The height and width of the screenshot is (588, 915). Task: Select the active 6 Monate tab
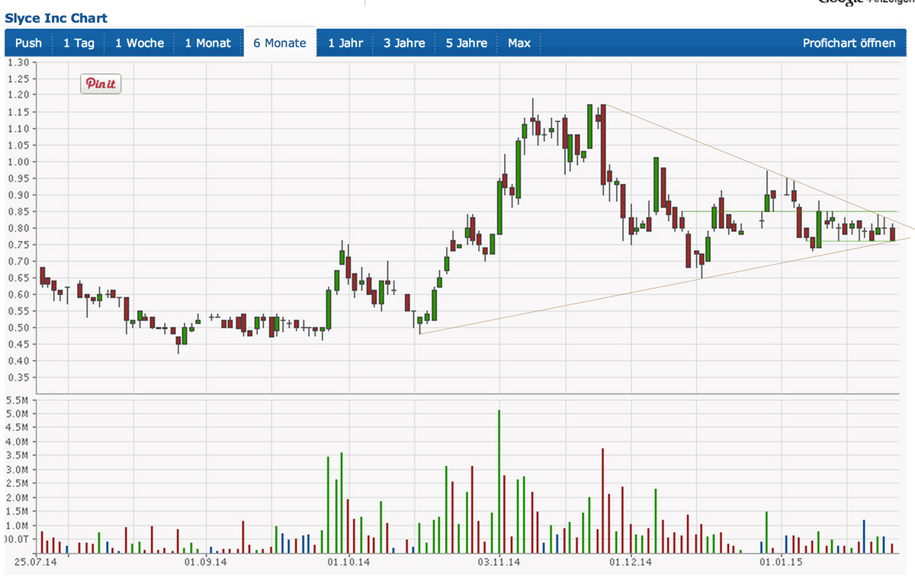point(280,43)
